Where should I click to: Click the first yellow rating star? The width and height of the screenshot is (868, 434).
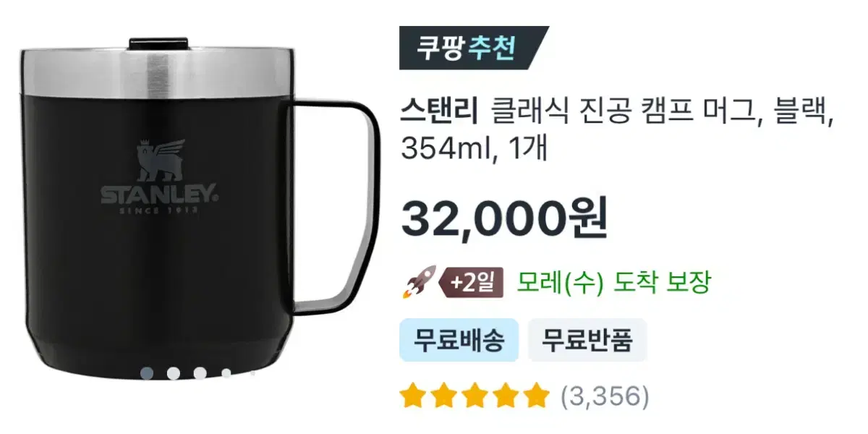coord(413,396)
